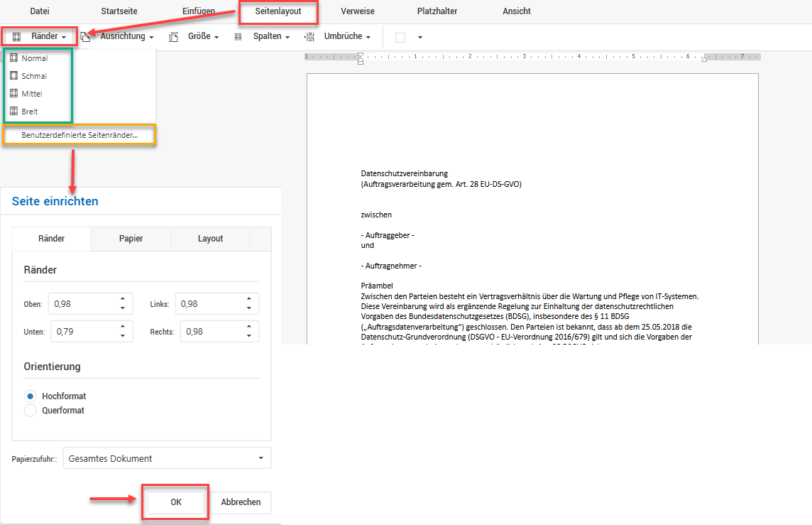812x525 pixels.
Task: Open the Ränder tab in the dialog
Action: (52, 239)
